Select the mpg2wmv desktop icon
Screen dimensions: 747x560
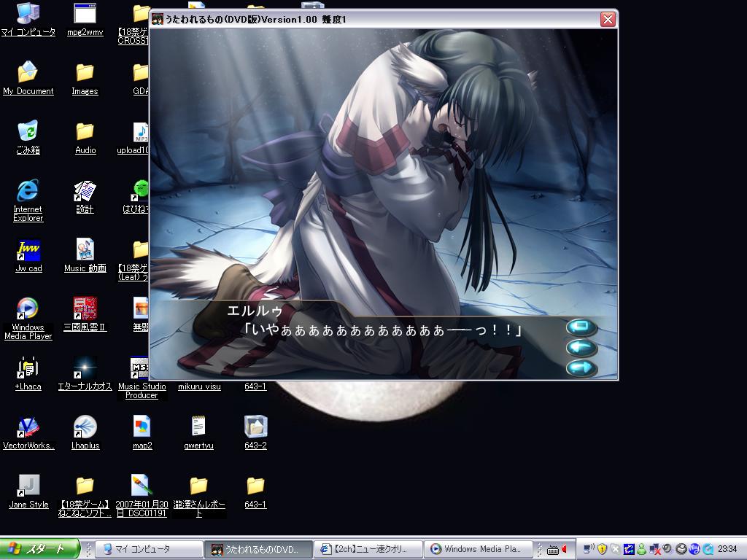point(85,19)
